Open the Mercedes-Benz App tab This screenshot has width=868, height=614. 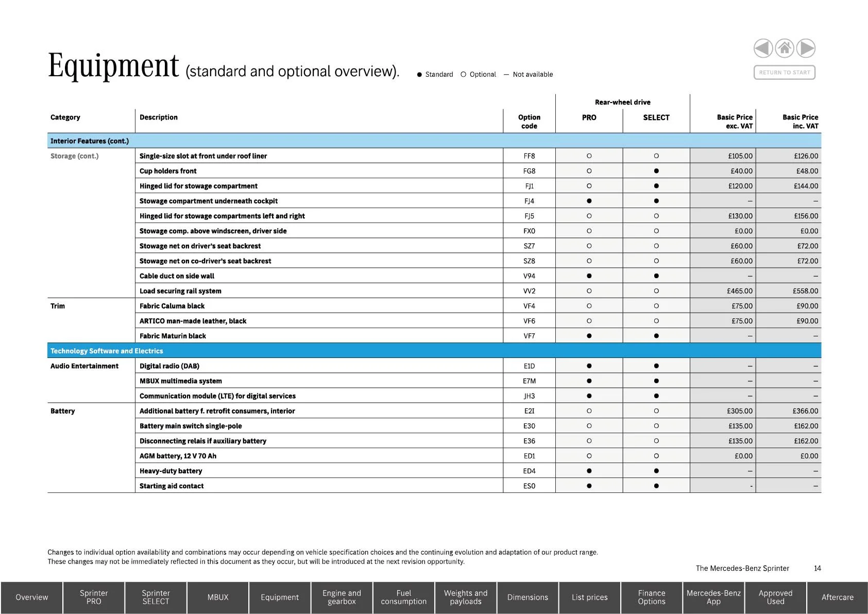(713, 598)
